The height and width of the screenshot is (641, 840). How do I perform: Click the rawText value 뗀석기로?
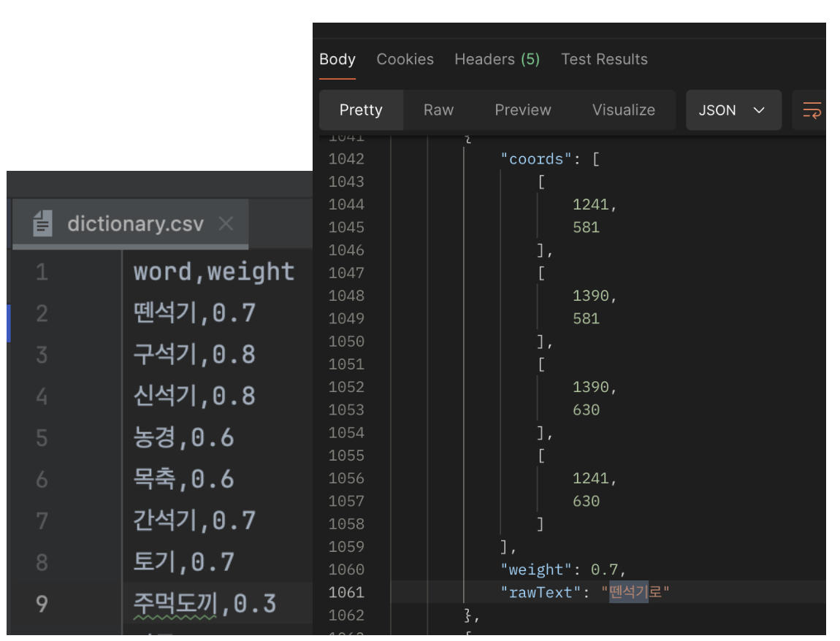(x=635, y=592)
